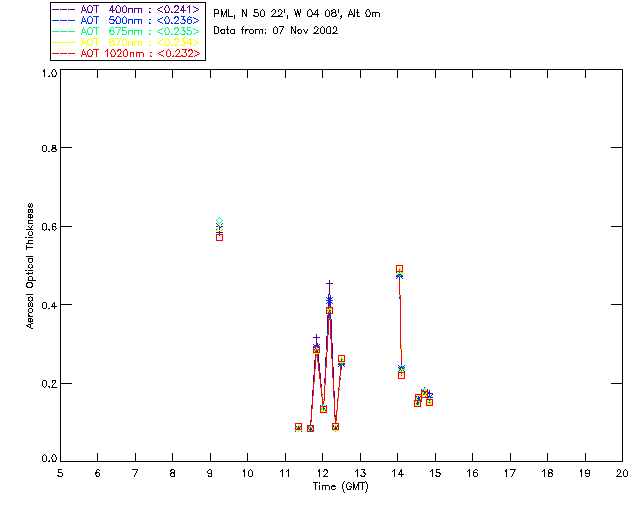This screenshot has width=640, height=512.
Task: Click the Time (GMT) axis label
Action: tap(340, 487)
